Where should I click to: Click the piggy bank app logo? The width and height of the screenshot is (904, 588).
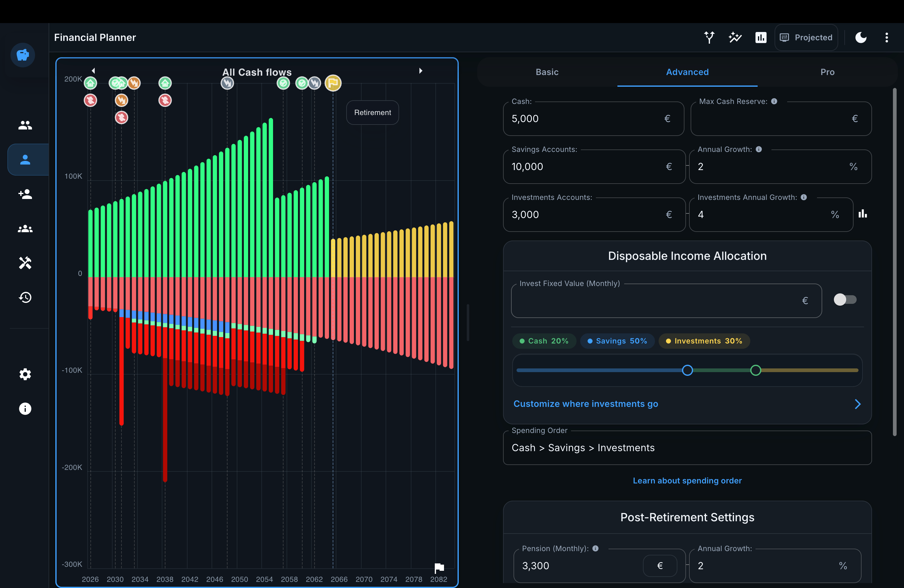(23, 55)
